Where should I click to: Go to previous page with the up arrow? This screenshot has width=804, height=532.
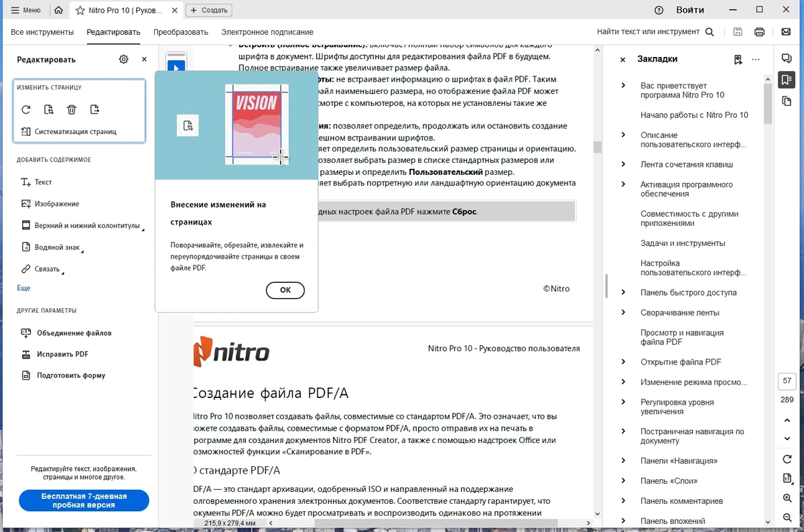pos(787,420)
